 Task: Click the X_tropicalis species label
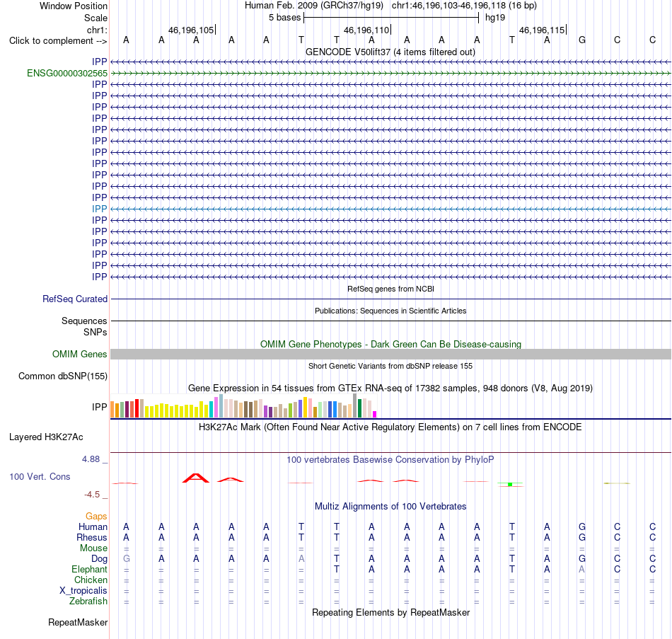pyautogui.click(x=83, y=591)
